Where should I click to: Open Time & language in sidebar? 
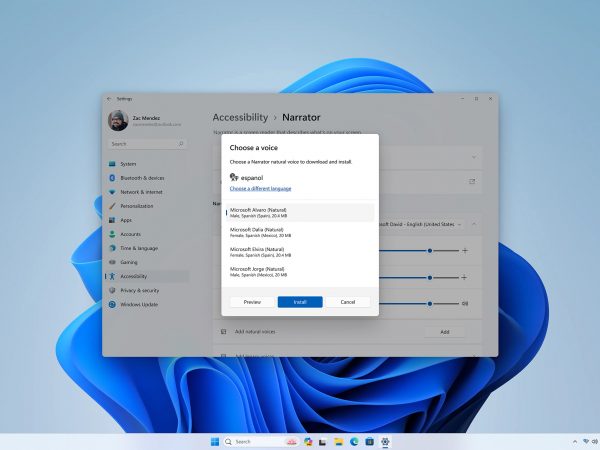pos(147,248)
